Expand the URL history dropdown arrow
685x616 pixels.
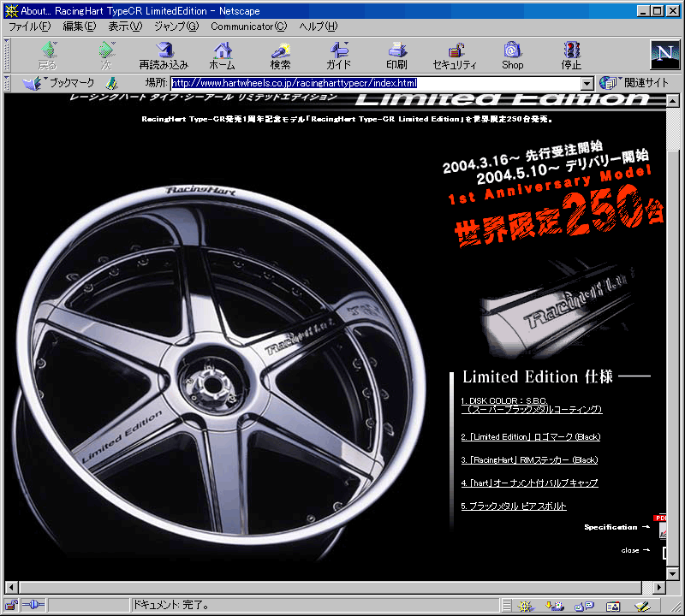click(x=587, y=83)
